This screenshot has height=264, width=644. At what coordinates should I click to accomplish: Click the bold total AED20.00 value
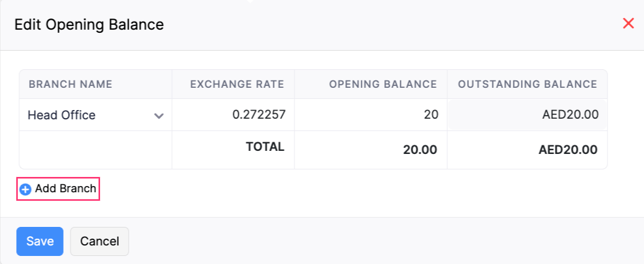click(568, 150)
